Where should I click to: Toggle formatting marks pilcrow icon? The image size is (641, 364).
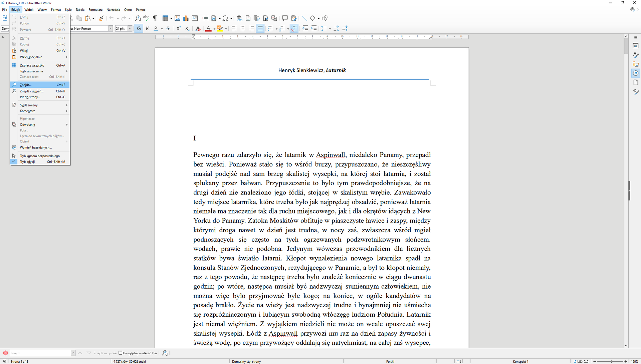155,18
